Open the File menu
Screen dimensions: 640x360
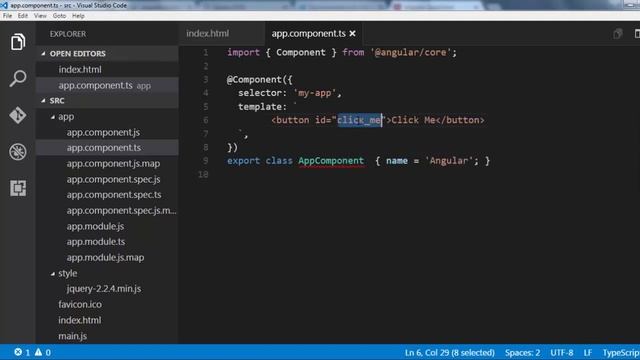(x=7, y=16)
